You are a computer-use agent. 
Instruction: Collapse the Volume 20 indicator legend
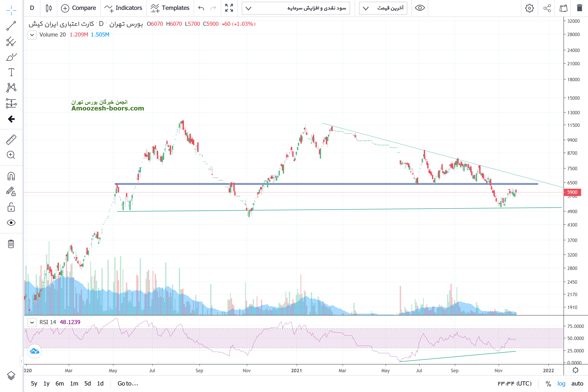32,35
